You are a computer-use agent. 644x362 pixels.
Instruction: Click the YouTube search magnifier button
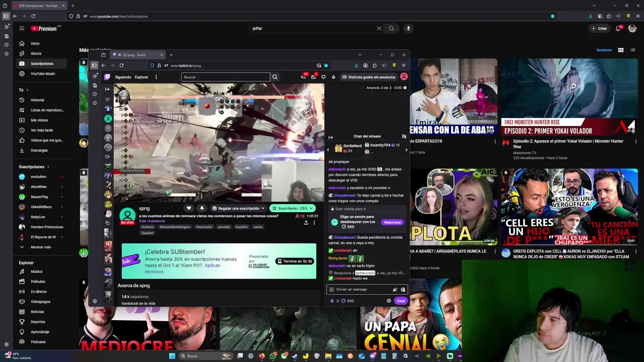(391, 29)
